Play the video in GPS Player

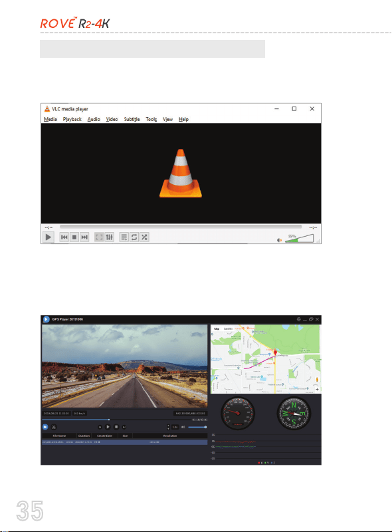108,427
